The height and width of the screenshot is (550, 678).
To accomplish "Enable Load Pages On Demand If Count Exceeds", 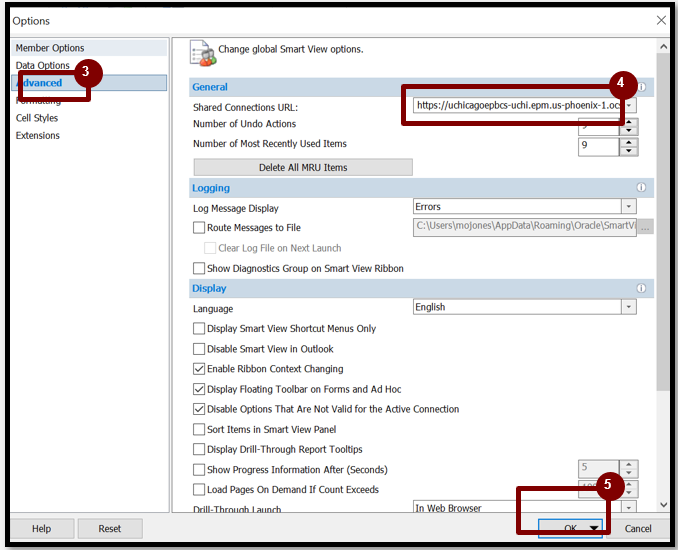I will point(199,489).
